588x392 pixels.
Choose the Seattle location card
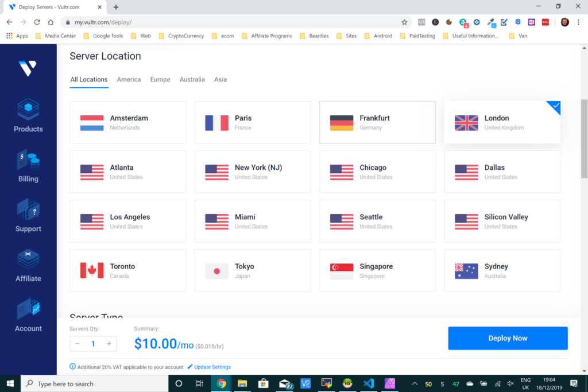click(377, 221)
